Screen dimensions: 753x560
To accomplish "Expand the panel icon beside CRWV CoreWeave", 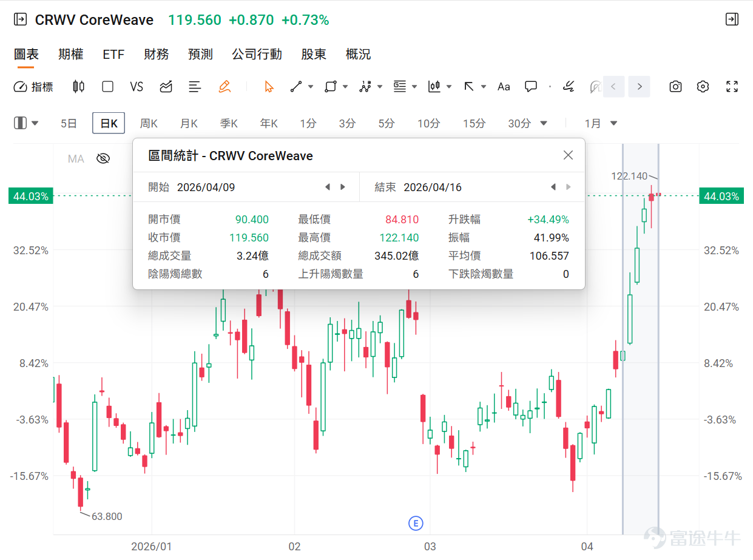I will [x=20, y=19].
